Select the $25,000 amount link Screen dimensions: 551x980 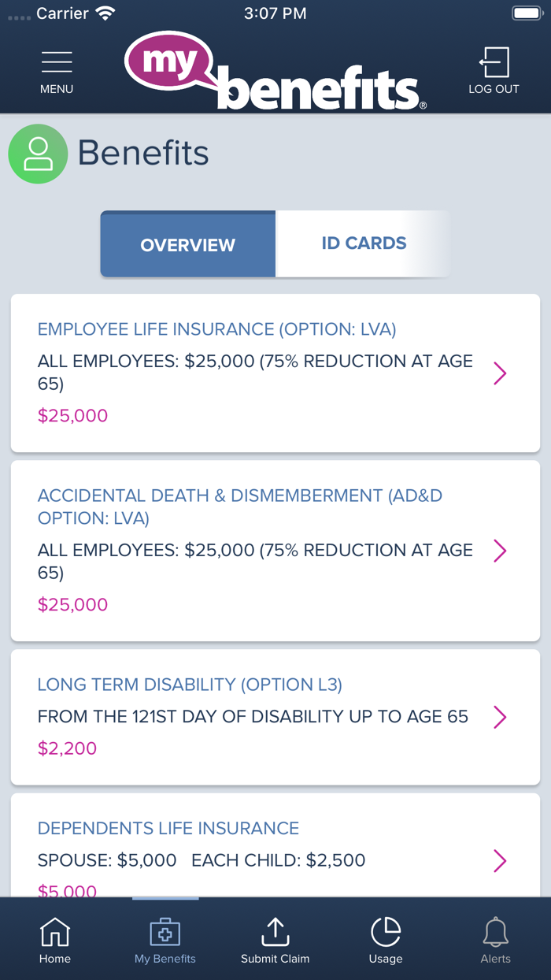(x=72, y=415)
